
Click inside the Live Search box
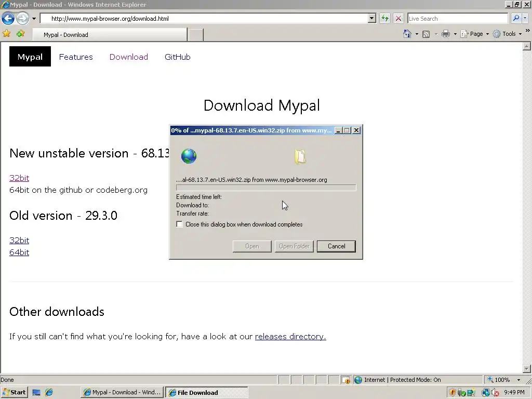click(457, 18)
